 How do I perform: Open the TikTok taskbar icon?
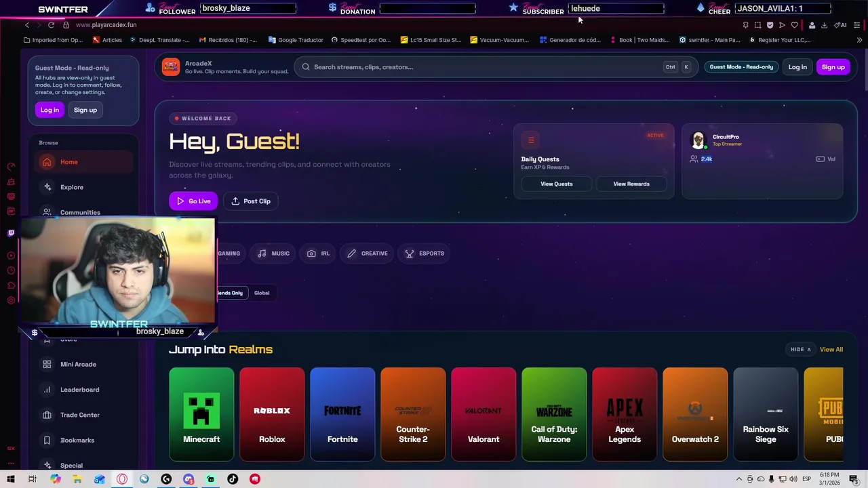(x=233, y=479)
